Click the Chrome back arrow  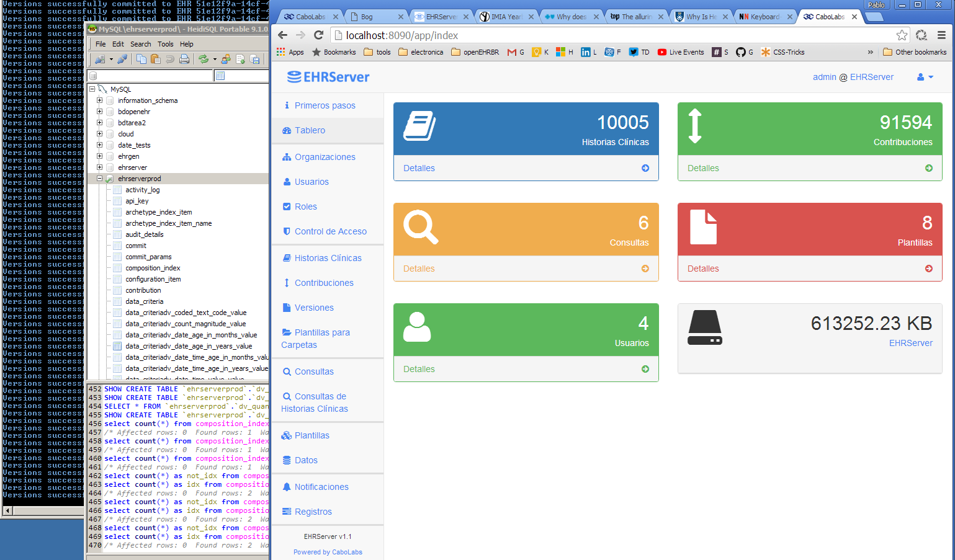coord(283,35)
